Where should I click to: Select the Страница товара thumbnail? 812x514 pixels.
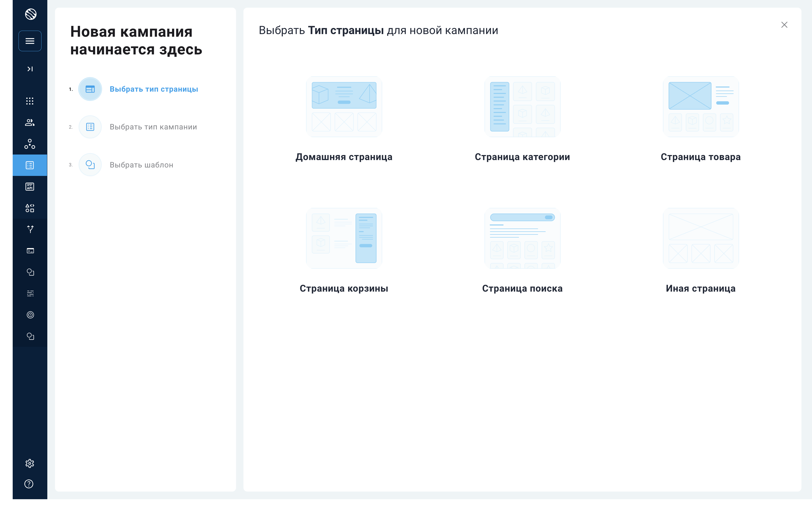coord(701,107)
